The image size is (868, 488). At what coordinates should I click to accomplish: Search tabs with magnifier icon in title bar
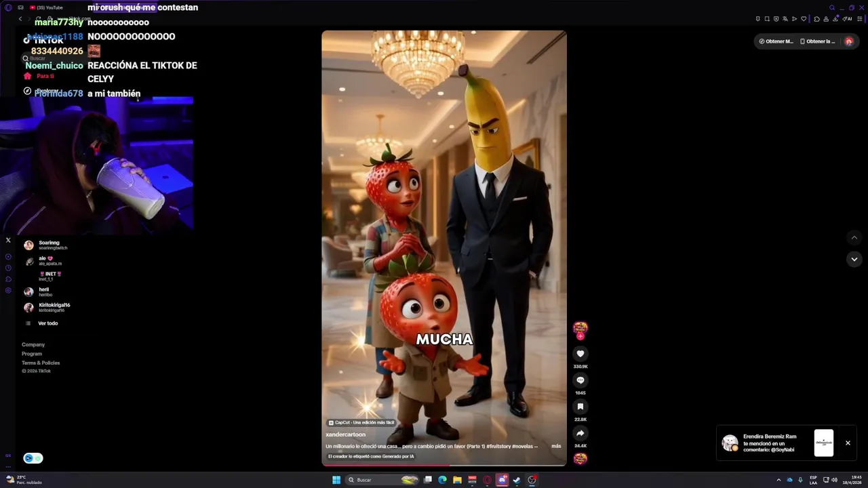tap(832, 7)
